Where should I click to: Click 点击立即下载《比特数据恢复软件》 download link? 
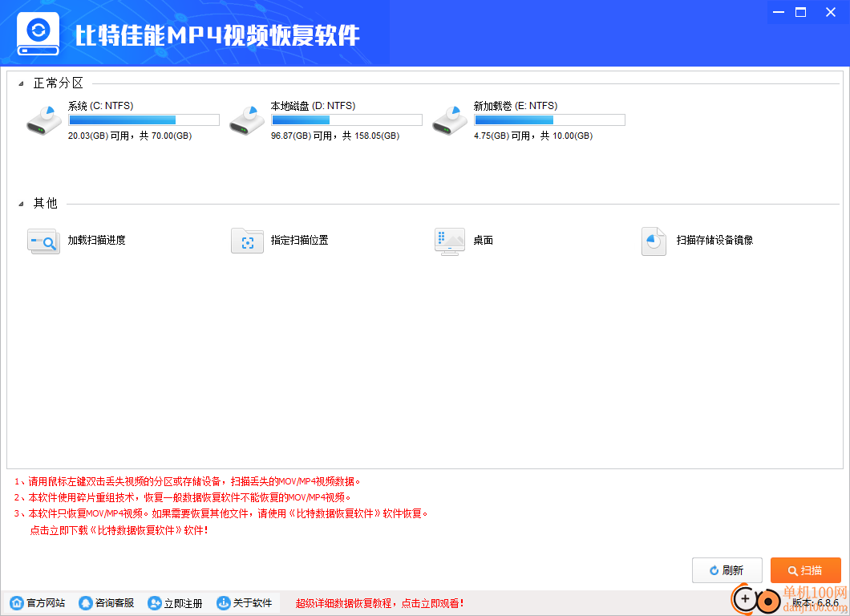pos(119,530)
